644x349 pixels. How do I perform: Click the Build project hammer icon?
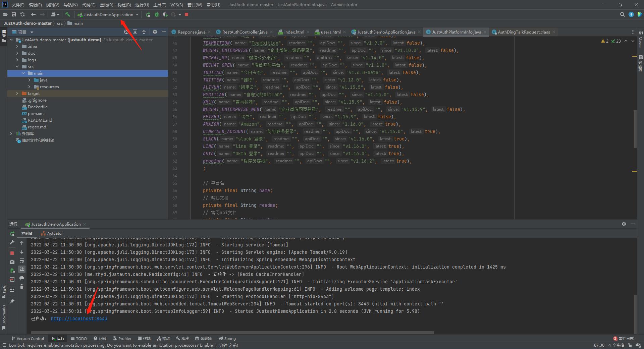67,14
